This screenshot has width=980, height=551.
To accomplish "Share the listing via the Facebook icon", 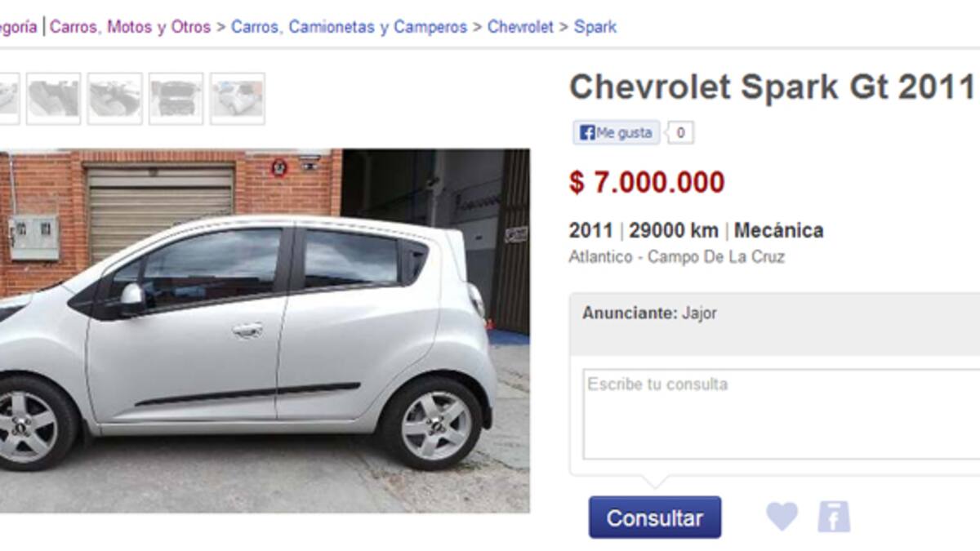I will tap(834, 517).
